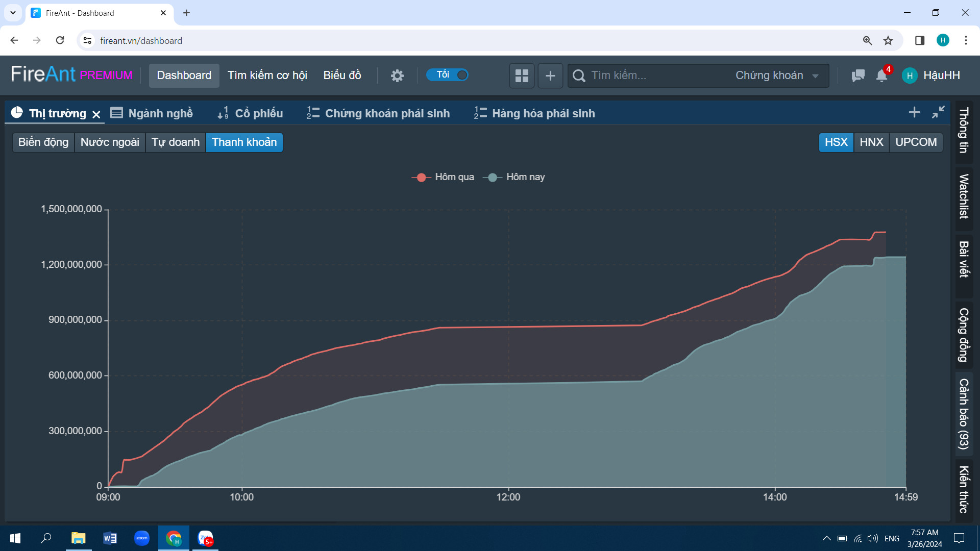This screenshot has width=980, height=551.
Task: Collapse the panel with shrink arrows icon
Action: [x=938, y=112]
